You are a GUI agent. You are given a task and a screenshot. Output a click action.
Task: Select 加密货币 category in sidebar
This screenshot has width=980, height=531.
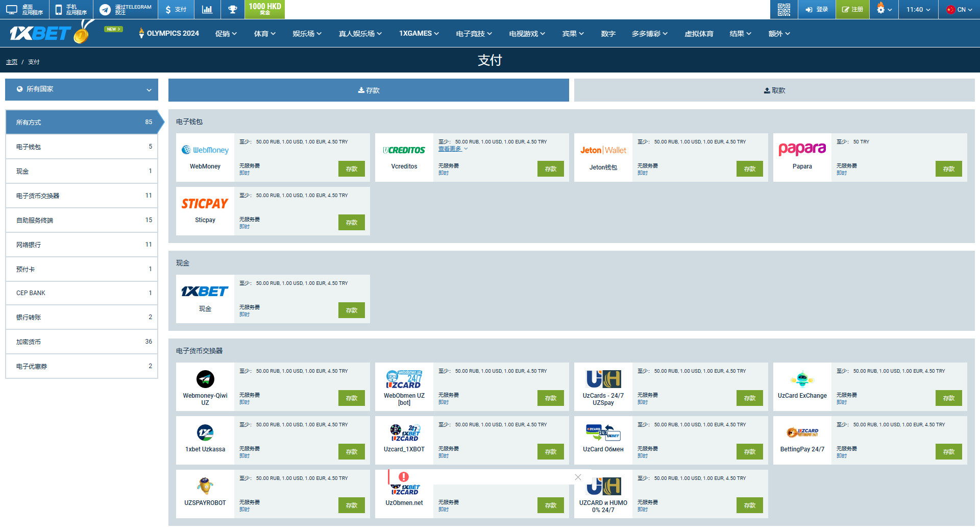(82, 342)
